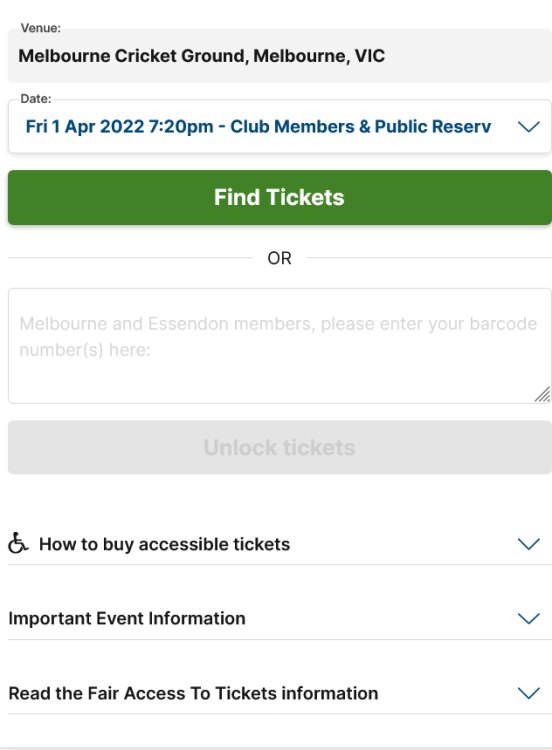
Task: Click the Unlock tickets button
Action: [x=280, y=448]
